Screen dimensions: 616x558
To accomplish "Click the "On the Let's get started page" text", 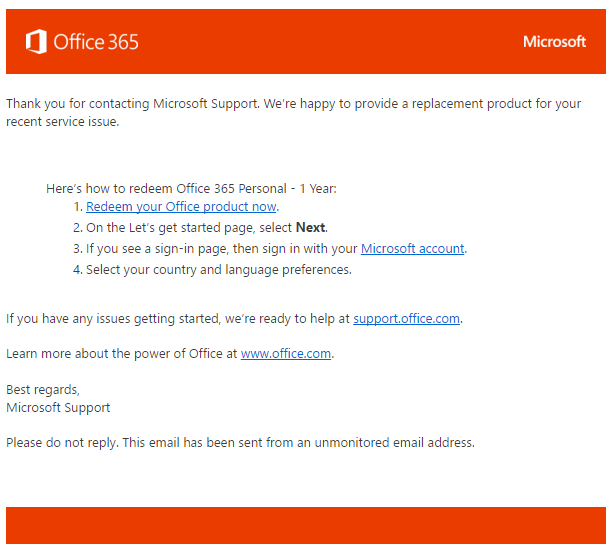I will pos(190,228).
